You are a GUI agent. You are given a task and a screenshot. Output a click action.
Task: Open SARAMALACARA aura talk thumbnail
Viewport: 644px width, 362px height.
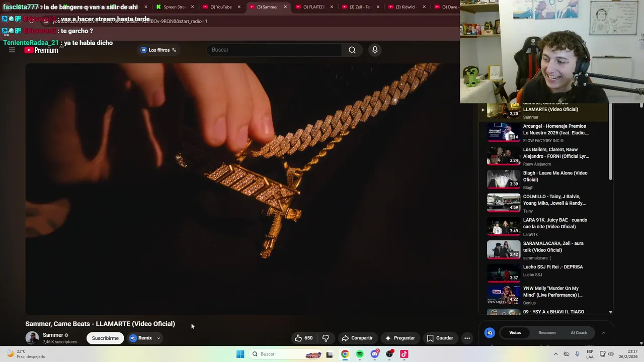click(x=504, y=249)
